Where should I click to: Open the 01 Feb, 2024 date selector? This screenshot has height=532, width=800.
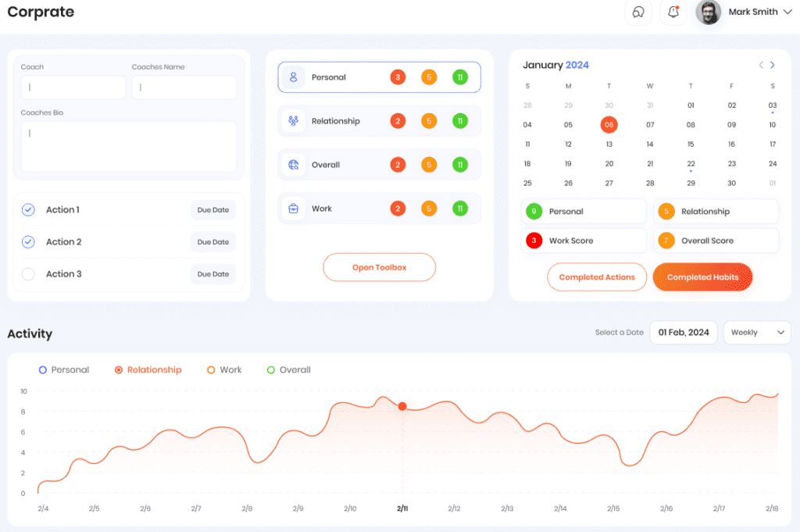[x=684, y=333]
